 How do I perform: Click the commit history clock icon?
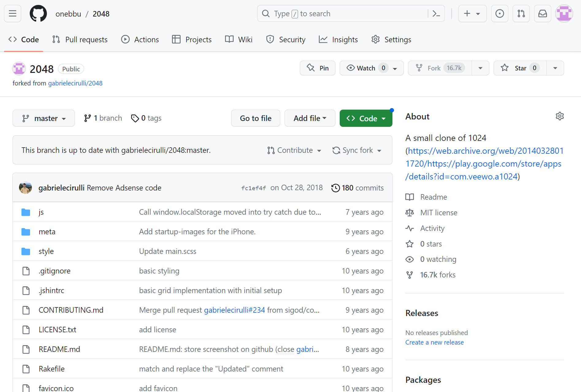click(335, 188)
